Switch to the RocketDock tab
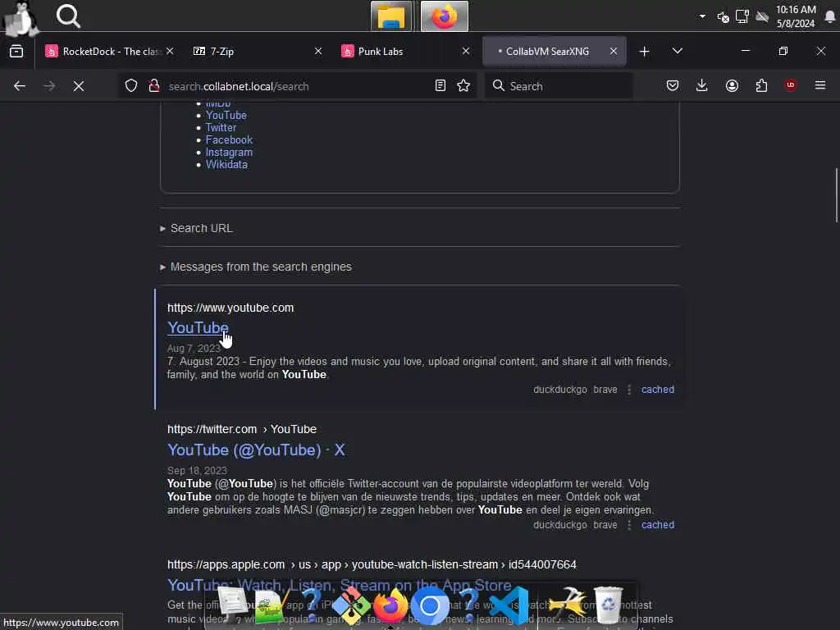Viewport: 840px width, 630px height. (110, 51)
